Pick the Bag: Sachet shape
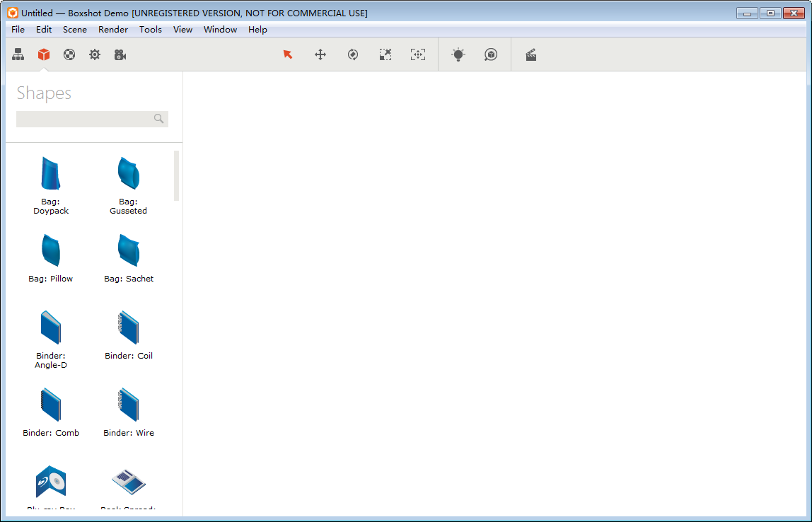Image resolution: width=812 pixels, height=522 pixels. click(129, 258)
